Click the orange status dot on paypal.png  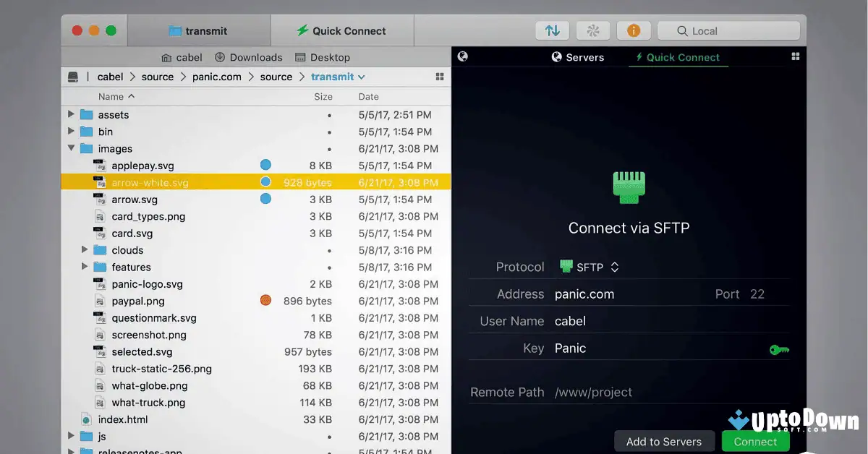point(265,301)
